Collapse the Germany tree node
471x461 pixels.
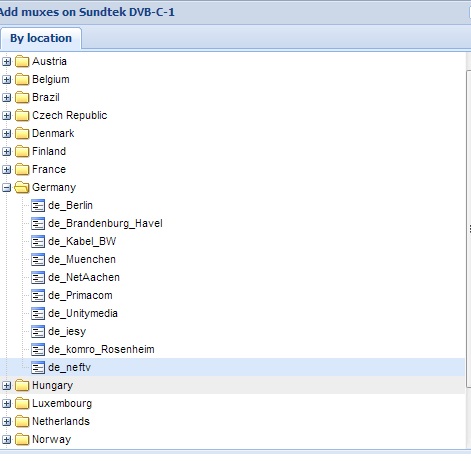tap(6, 188)
